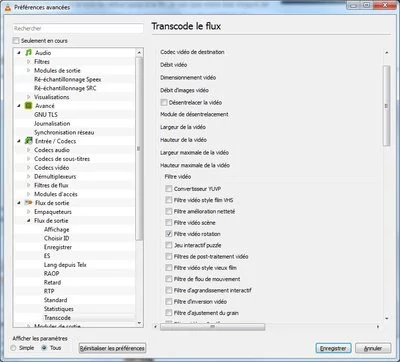Open Synchronisation réseau settings
Viewport: 400px width, 362px height.
[64, 132]
